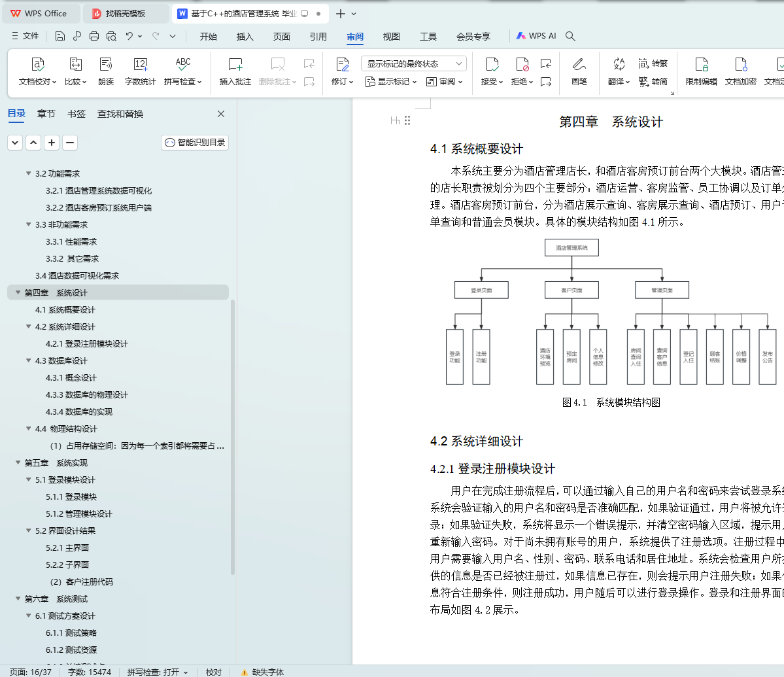Open 显示标记 dropdown

click(391, 82)
